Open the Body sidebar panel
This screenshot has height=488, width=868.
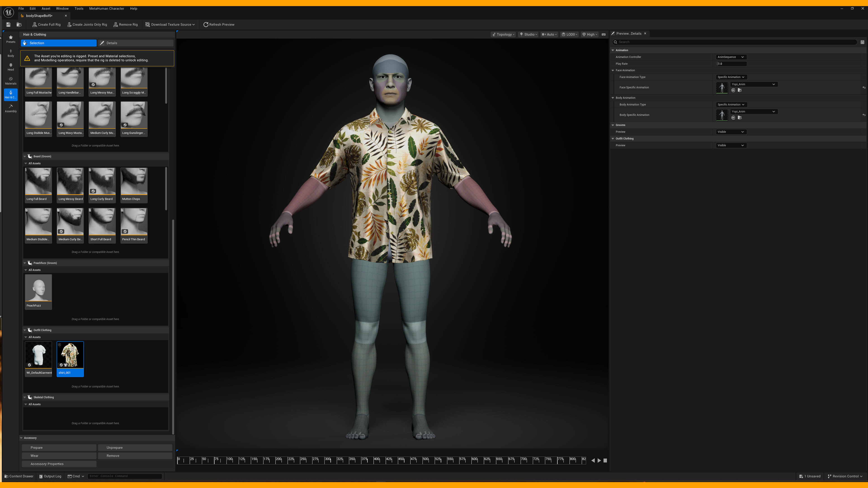(11, 53)
